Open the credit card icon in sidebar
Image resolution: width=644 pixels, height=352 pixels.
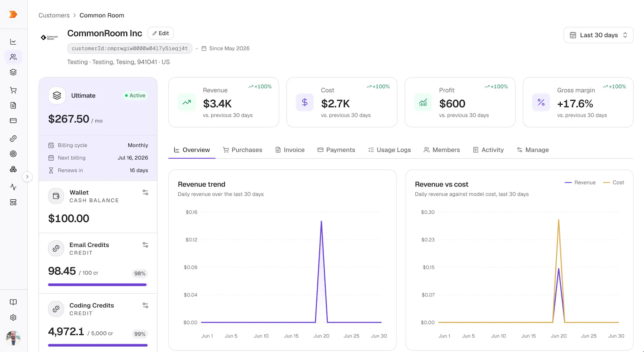click(13, 120)
